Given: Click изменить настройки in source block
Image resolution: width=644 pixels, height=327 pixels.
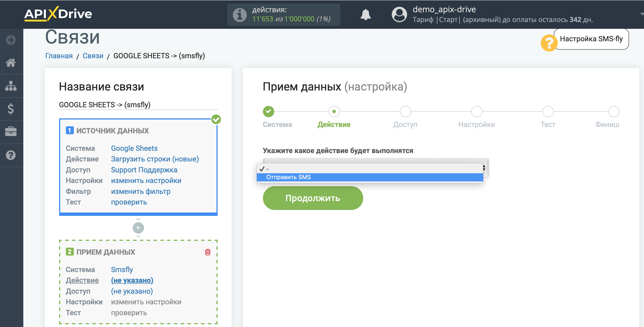Looking at the screenshot, I should tap(146, 181).
